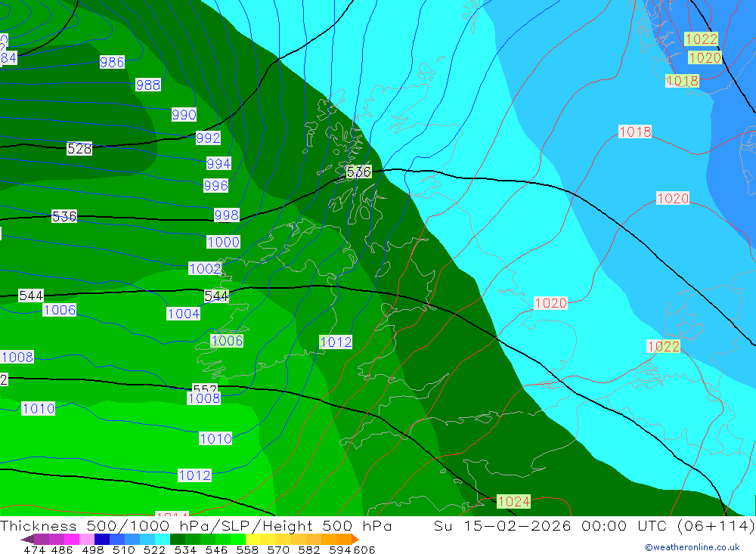Select the magenta legend swatch
Image resolution: width=756 pixels, height=554 pixels.
(x=71, y=539)
